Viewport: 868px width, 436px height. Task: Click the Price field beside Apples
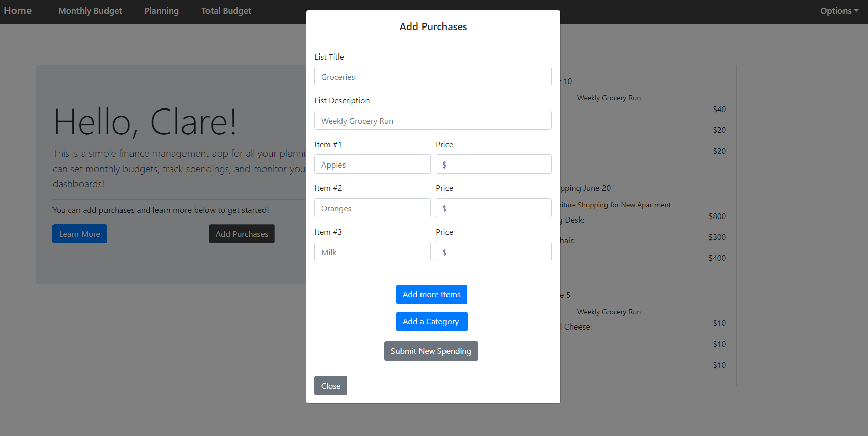click(493, 164)
